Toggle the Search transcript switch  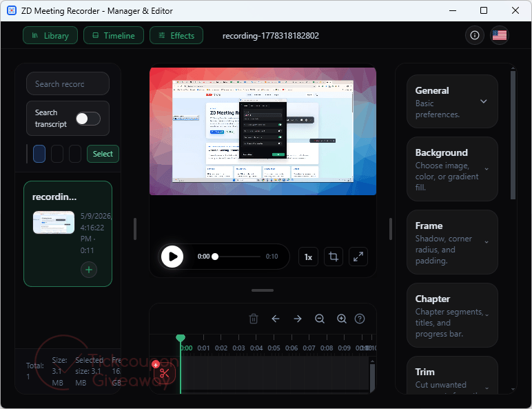(88, 119)
